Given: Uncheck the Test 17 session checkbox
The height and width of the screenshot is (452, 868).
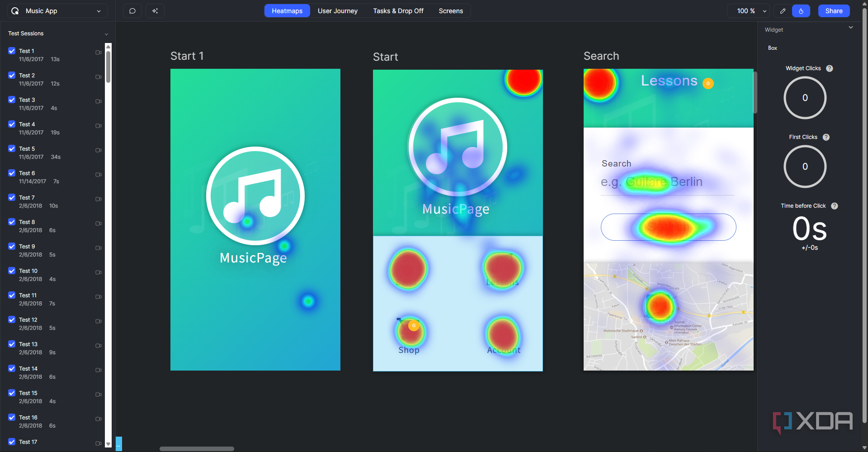Looking at the screenshot, I should click(x=12, y=442).
